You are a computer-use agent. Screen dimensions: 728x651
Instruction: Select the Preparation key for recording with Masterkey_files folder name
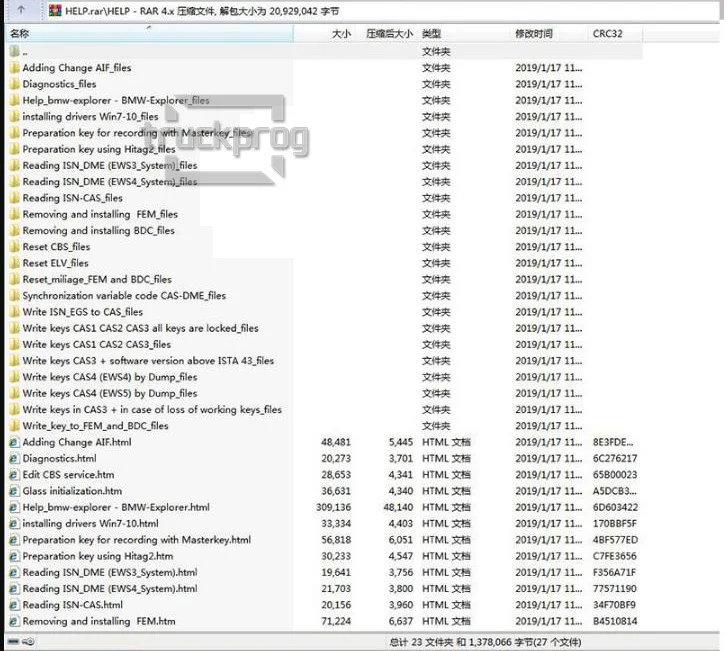tap(137, 133)
